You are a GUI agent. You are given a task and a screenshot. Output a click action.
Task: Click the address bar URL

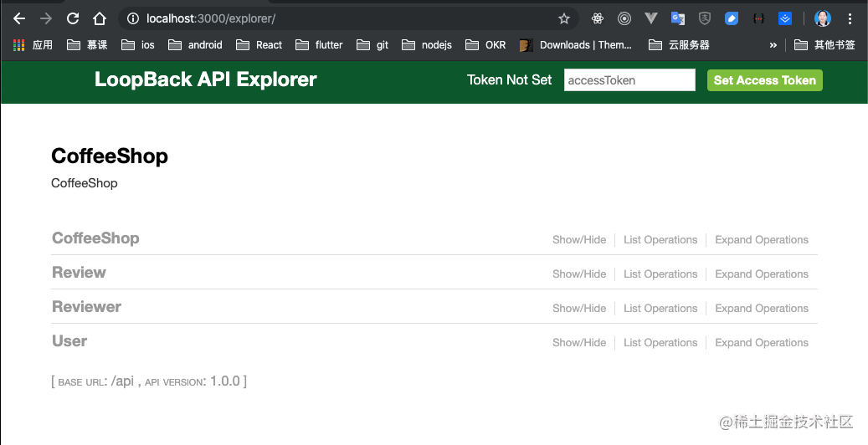click(210, 18)
